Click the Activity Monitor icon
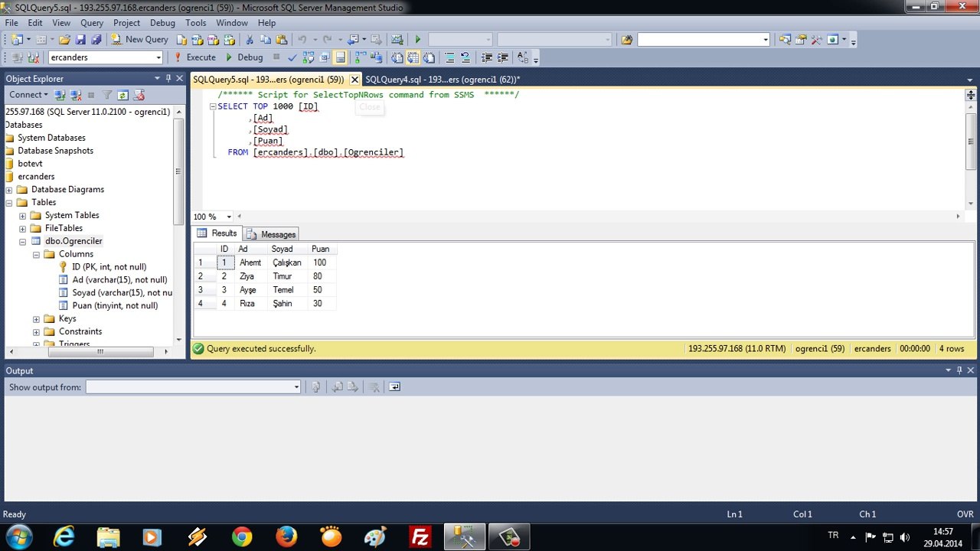Image resolution: width=980 pixels, height=551 pixels. coord(397,39)
